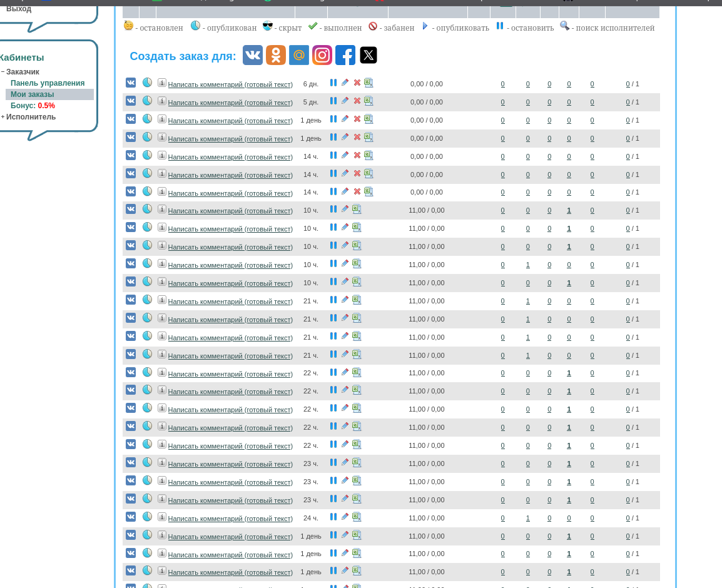Edit the 24 ч. order with the pencil icon

coord(345,517)
